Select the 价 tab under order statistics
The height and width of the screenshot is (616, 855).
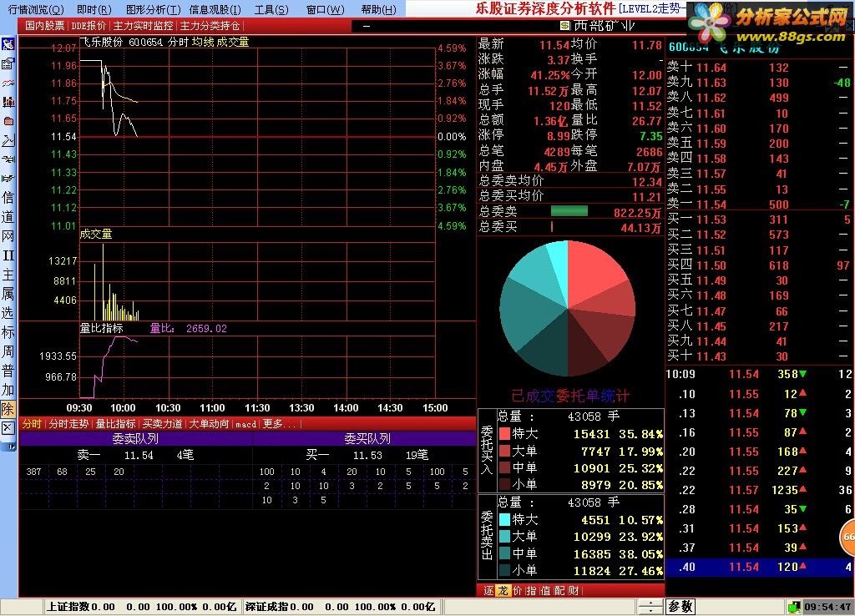pyautogui.click(x=517, y=590)
